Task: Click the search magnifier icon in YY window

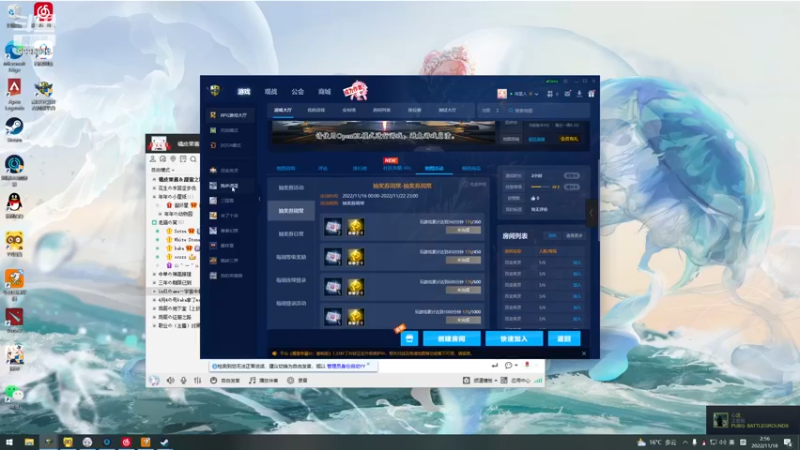Action: pos(193,159)
